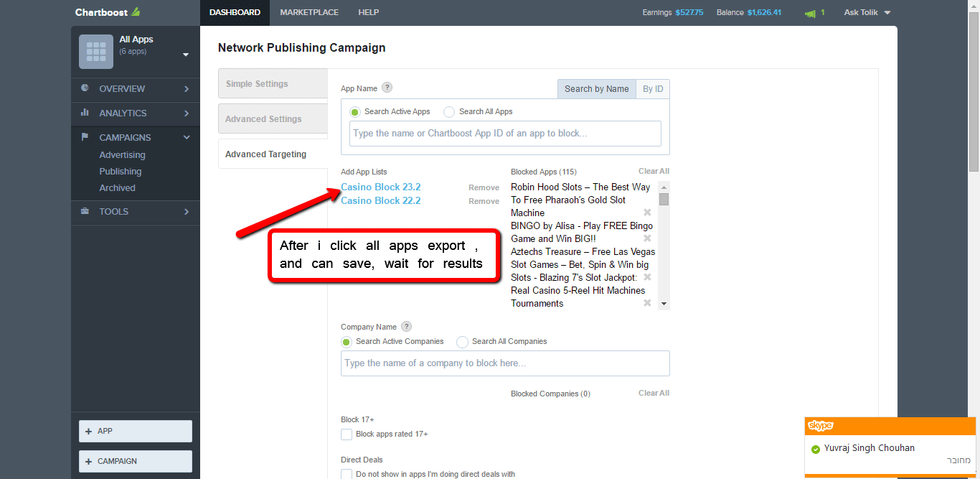Select the Search All Apps radio button
Image resolution: width=980 pixels, height=479 pixels.
point(449,112)
